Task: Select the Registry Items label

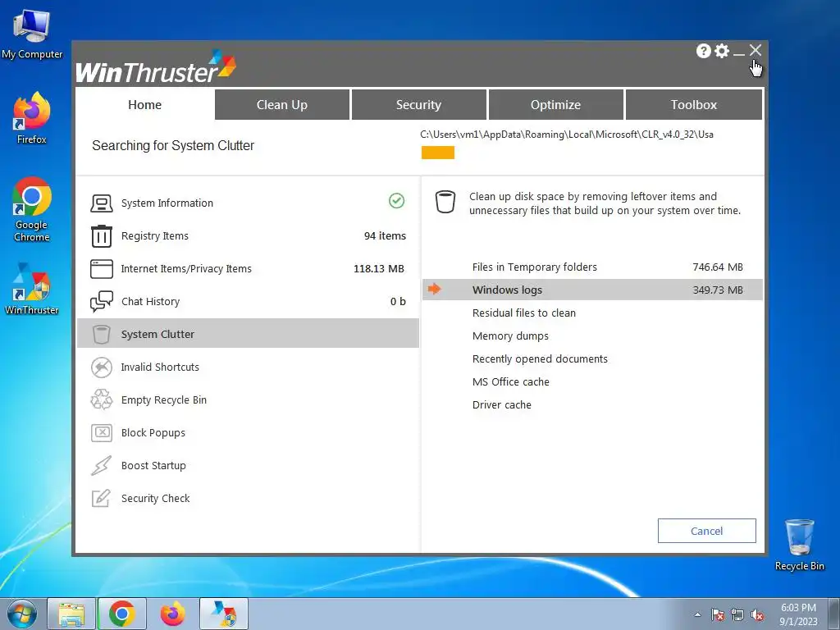Action: coord(155,235)
